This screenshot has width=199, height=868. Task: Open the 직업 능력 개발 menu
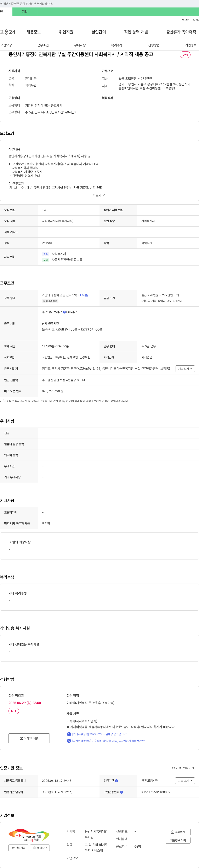click(x=136, y=32)
